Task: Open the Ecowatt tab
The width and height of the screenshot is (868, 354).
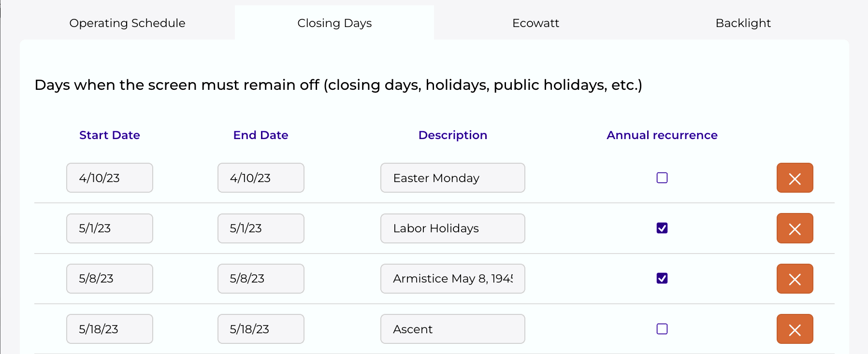Action: [535, 23]
